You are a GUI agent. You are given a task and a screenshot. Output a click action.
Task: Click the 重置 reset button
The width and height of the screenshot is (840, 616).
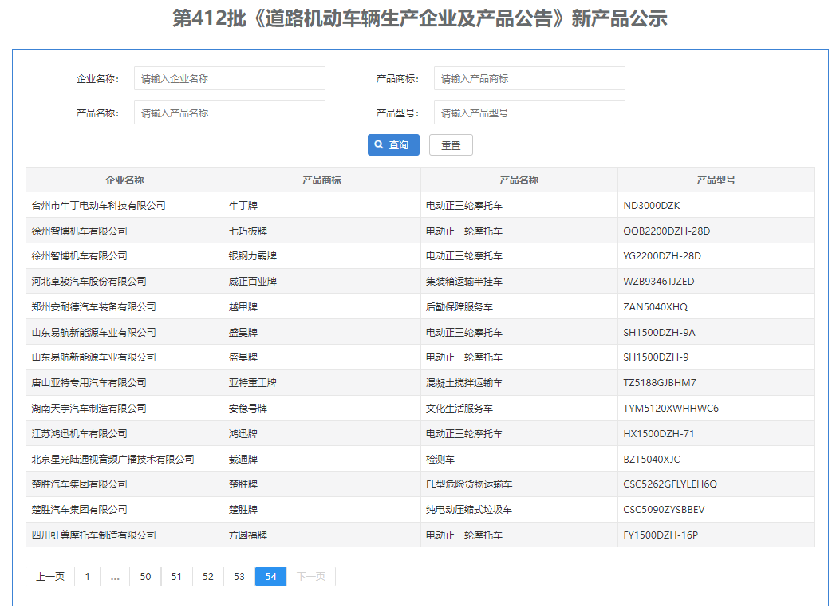451,145
